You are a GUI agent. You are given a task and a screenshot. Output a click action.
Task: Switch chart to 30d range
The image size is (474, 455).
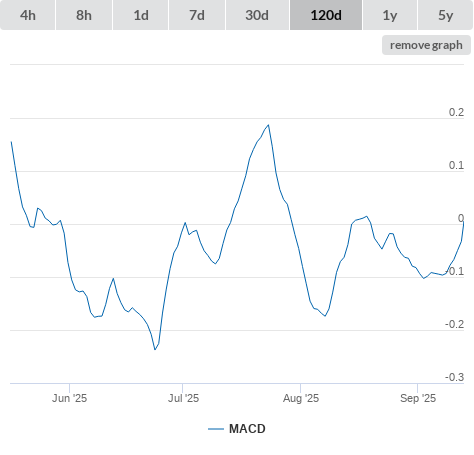click(x=257, y=15)
